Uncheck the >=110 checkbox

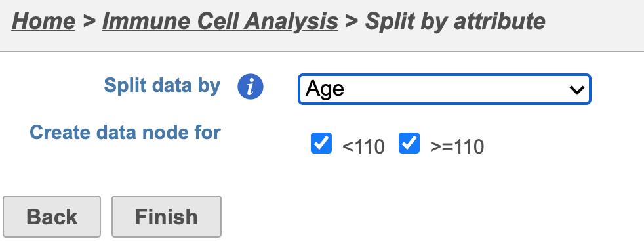point(409,143)
